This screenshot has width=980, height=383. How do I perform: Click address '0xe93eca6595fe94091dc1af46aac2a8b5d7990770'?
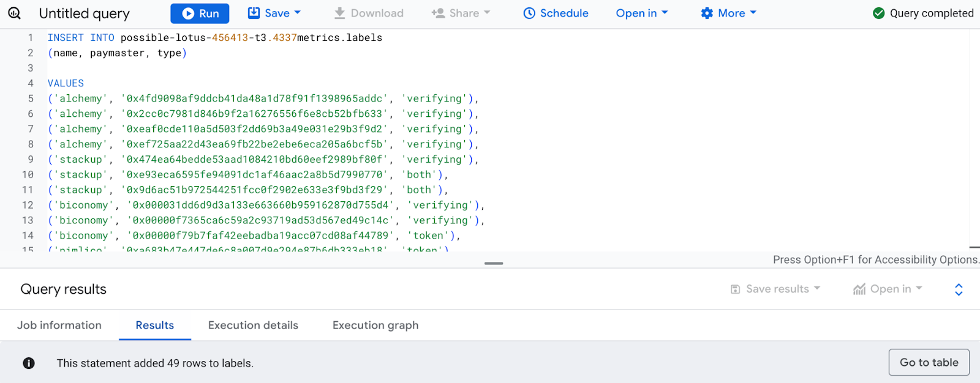coord(255,175)
